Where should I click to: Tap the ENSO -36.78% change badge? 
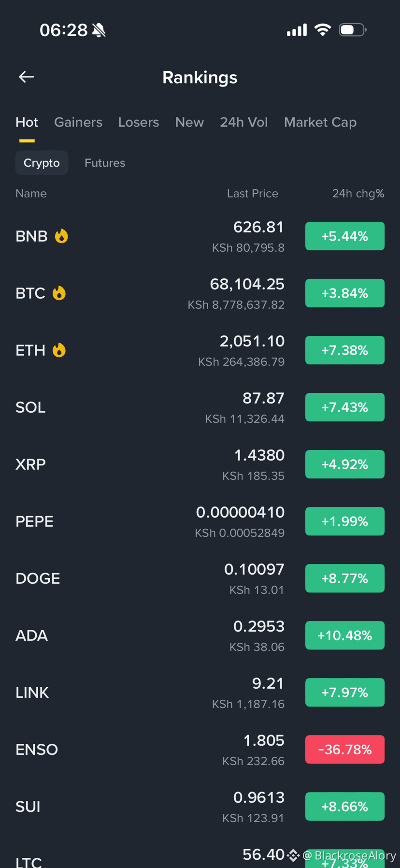(x=345, y=749)
